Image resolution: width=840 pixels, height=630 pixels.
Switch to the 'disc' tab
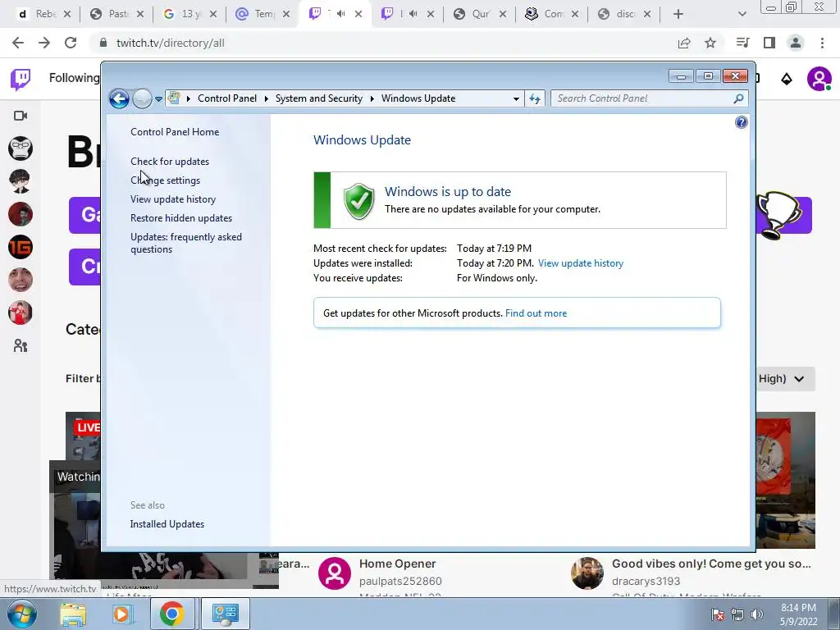[x=623, y=14]
